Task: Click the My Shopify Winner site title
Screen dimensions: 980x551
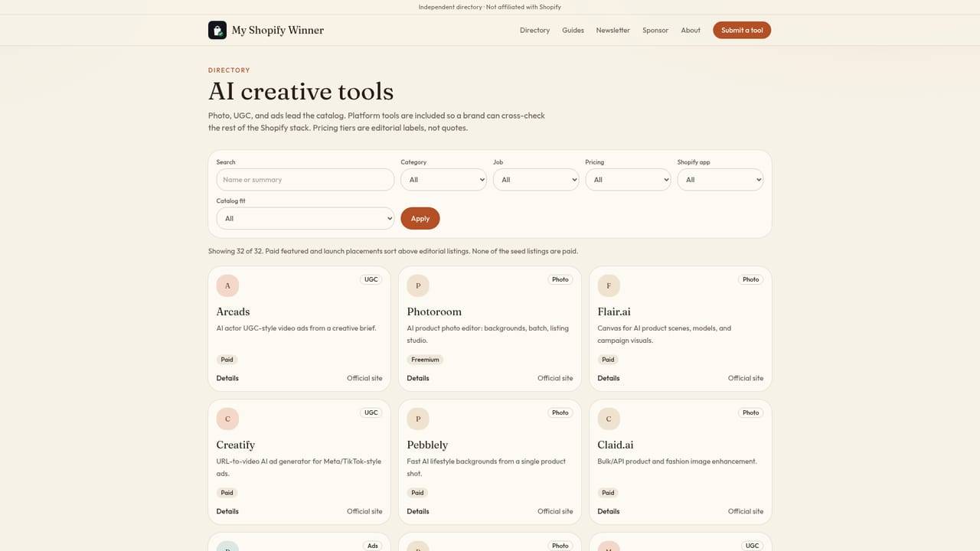Action: (278, 30)
